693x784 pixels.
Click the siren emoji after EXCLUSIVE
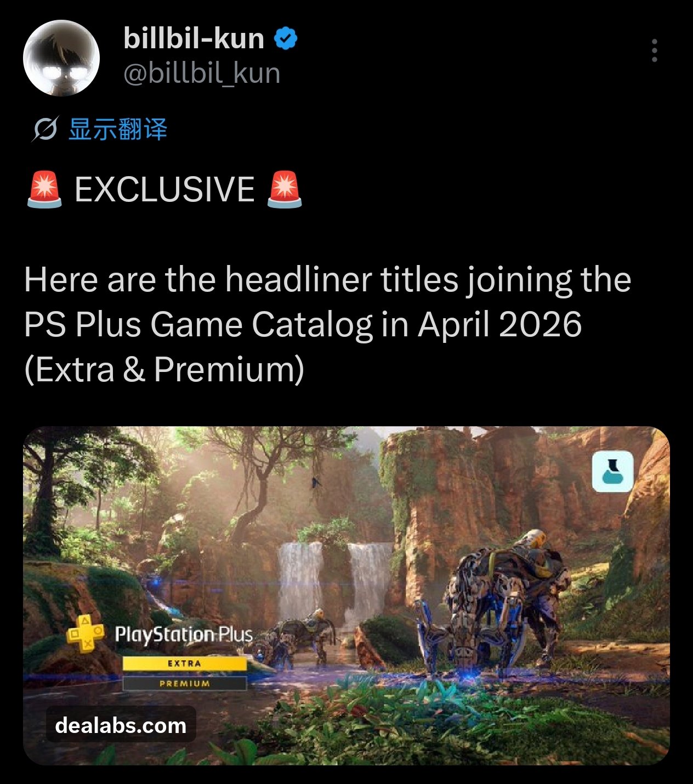coord(284,189)
